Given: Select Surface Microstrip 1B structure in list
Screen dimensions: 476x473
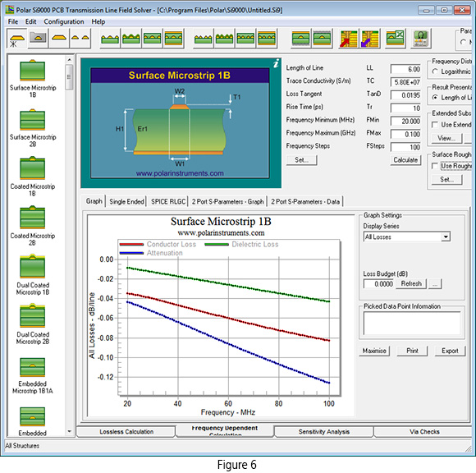Looking at the screenshot, I should pyautogui.click(x=33, y=79).
